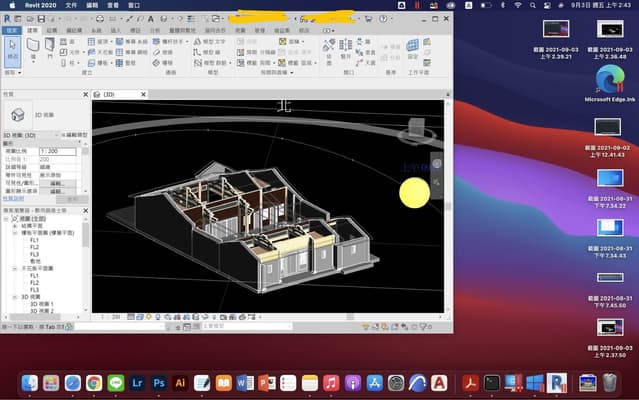Expand the Room & Area panel title dropdown
The height and width of the screenshot is (400, 639).
[292, 73]
